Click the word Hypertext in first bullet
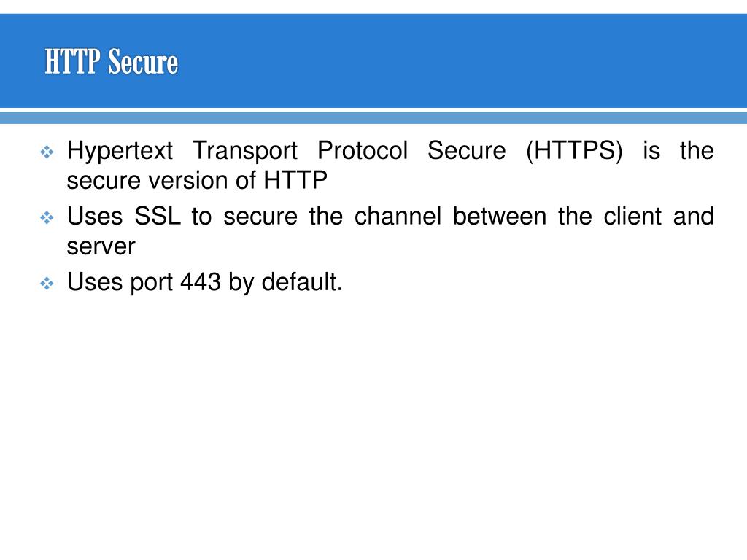 click(x=120, y=152)
